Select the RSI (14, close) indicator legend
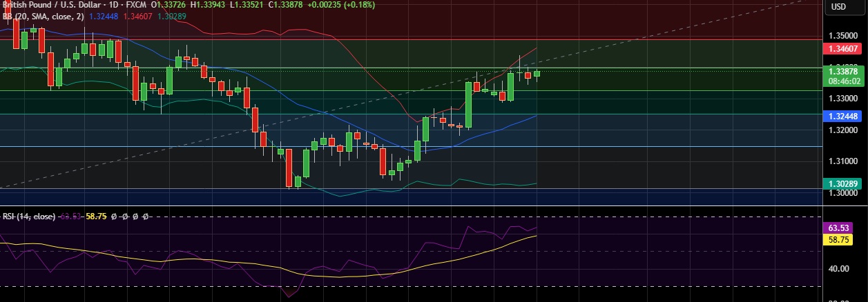868x302 pixels. click(28, 216)
